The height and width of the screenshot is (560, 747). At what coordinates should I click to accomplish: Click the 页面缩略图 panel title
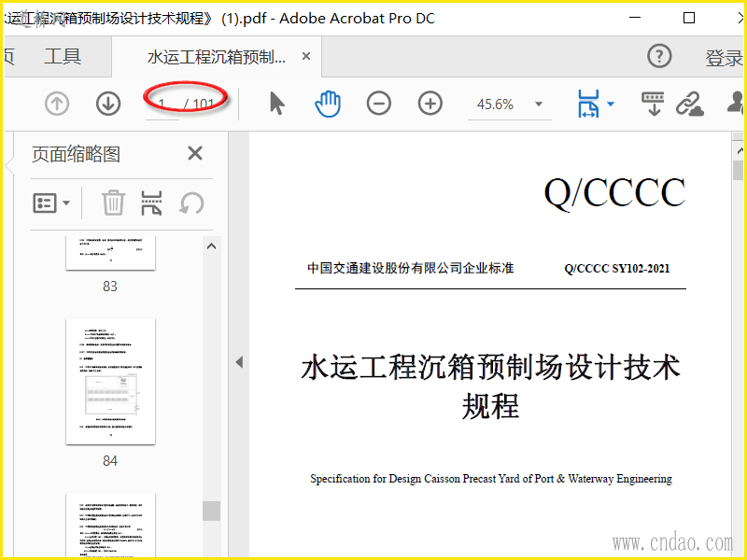(x=76, y=154)
